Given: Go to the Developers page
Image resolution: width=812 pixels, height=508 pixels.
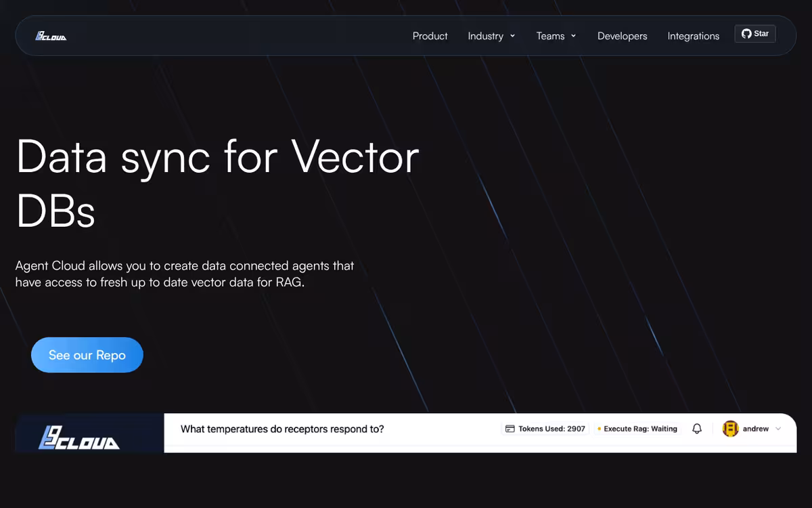Looking at the screenshot, I should coord(622,36).
